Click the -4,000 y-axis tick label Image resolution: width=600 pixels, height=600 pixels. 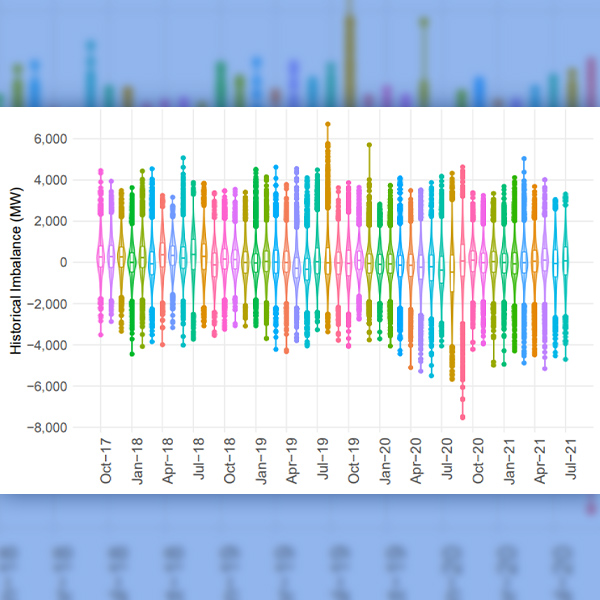pos(47,345)
